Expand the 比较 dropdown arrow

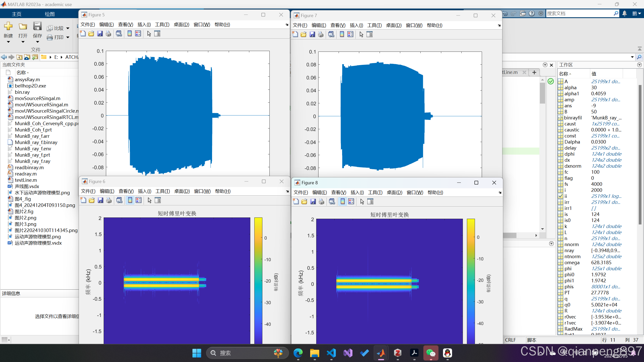point(68,28)
